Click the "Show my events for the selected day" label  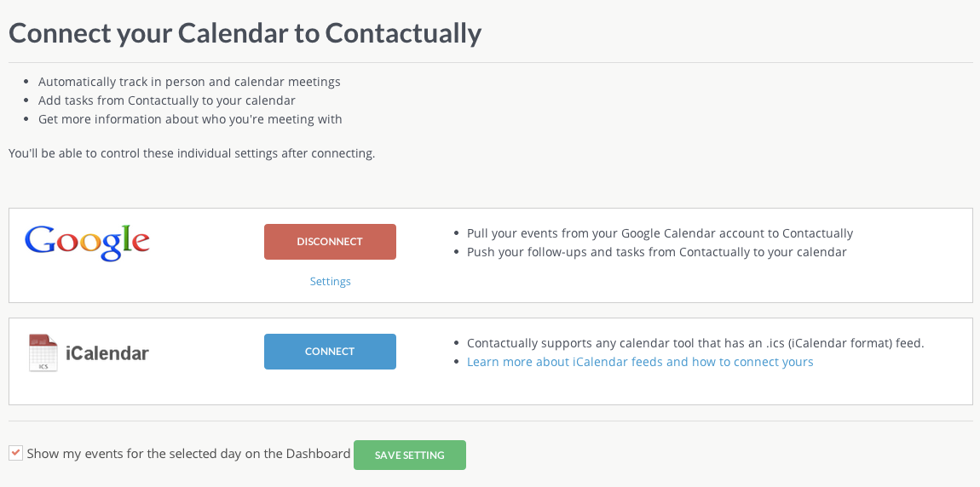tap(188, 454)
